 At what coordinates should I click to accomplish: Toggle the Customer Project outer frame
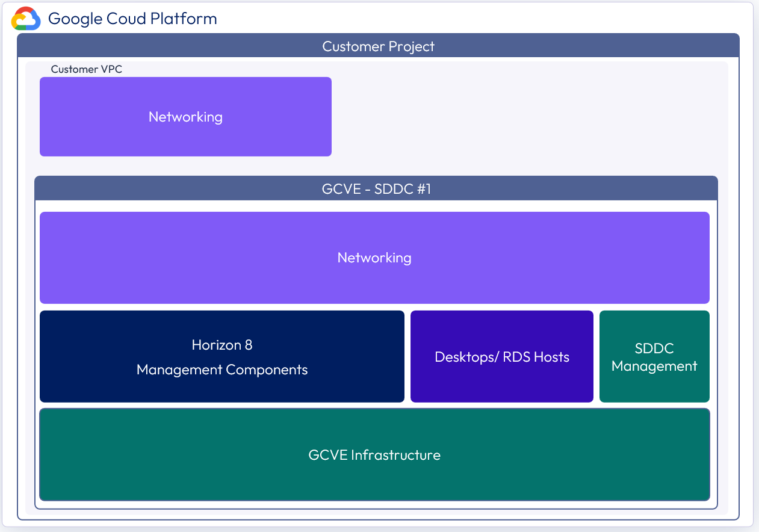[378, 46]
